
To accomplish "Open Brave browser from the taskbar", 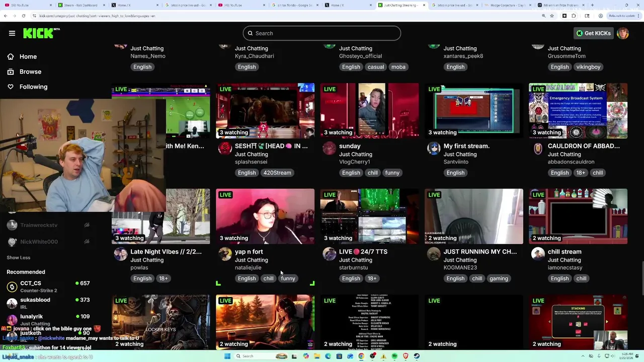I will [x=406, y=356].
